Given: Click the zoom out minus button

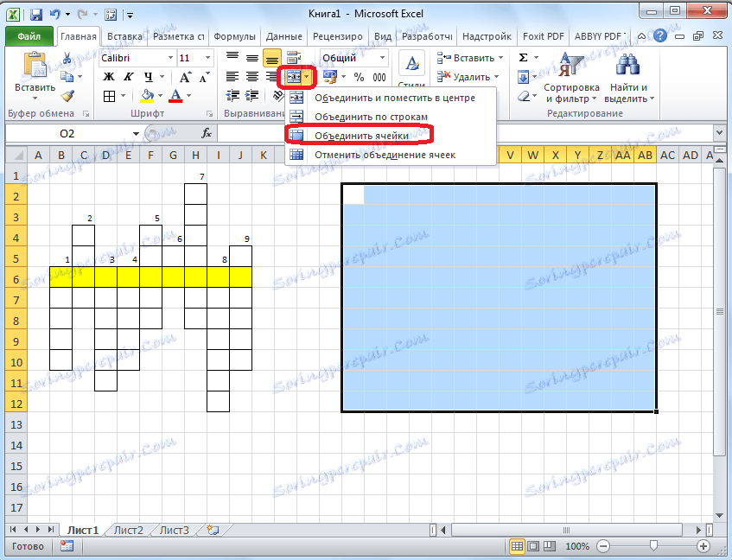Looking at the screenshot, I should [603, 546].
